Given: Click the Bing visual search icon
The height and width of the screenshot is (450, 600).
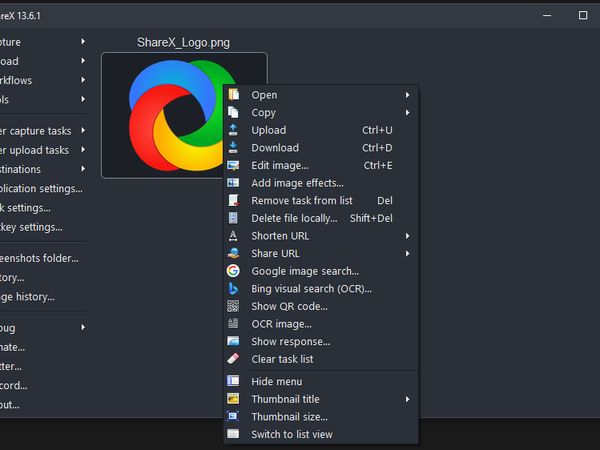Looking at the screenshot, I should [233, 289].
